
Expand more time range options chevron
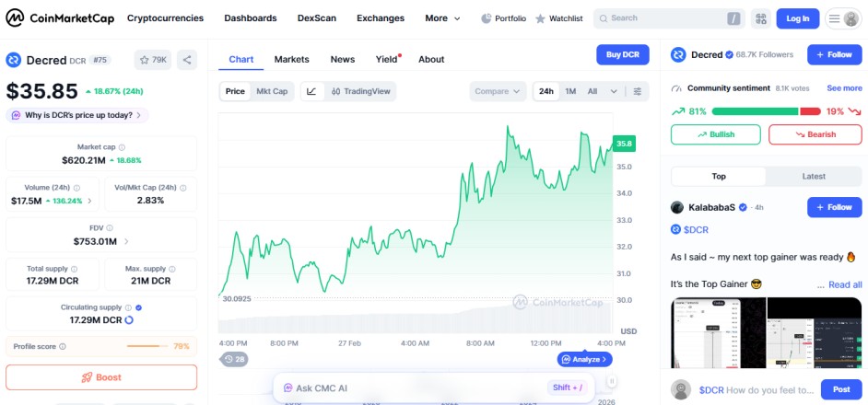[614, 91]
